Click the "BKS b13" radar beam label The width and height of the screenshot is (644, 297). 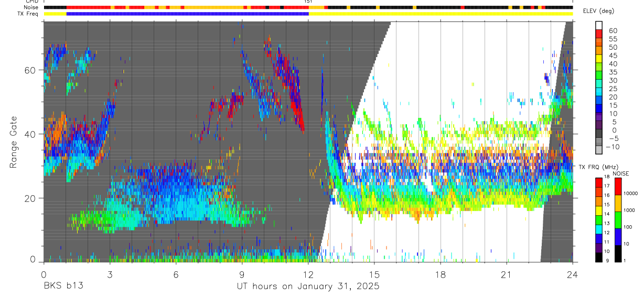click(63, 286)
